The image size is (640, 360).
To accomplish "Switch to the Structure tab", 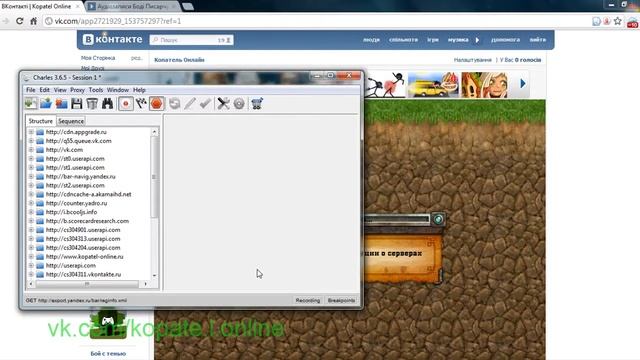I will 40,121.
